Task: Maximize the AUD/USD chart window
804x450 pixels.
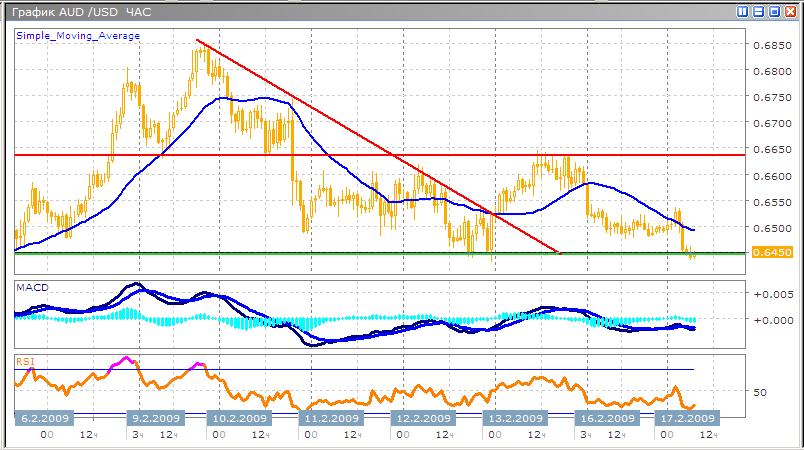Action: (x=774, y=12)
